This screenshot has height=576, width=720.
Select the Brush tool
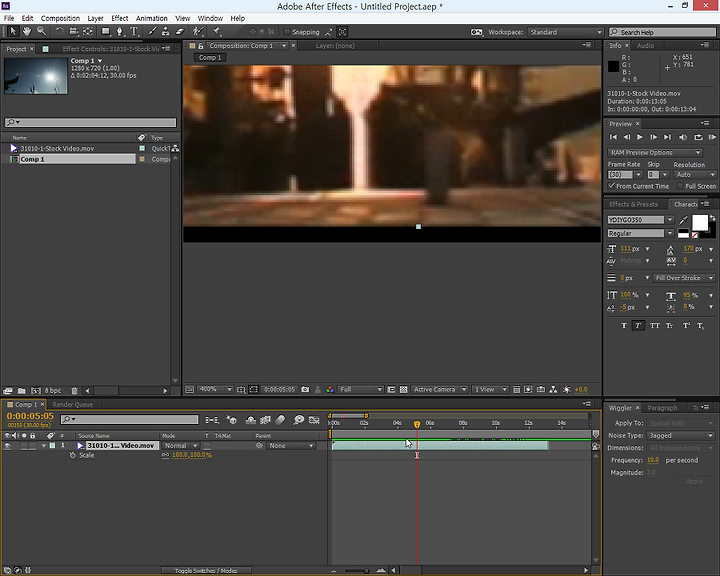152,32
